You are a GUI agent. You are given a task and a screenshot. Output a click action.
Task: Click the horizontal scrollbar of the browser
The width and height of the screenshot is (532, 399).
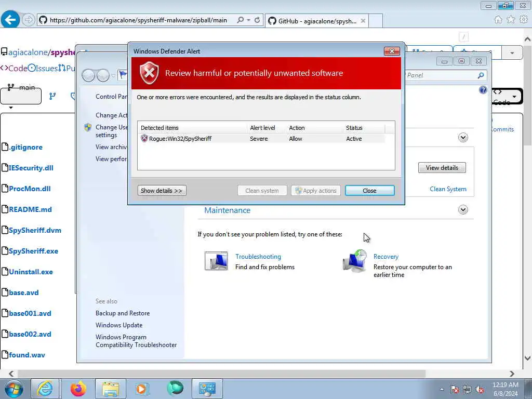point(221,374)
